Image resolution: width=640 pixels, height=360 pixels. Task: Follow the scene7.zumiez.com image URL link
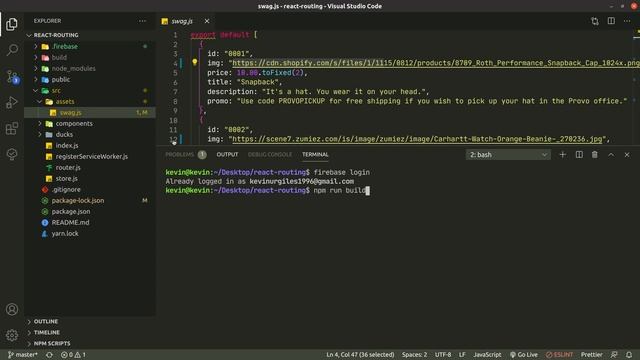pos(417,139)
